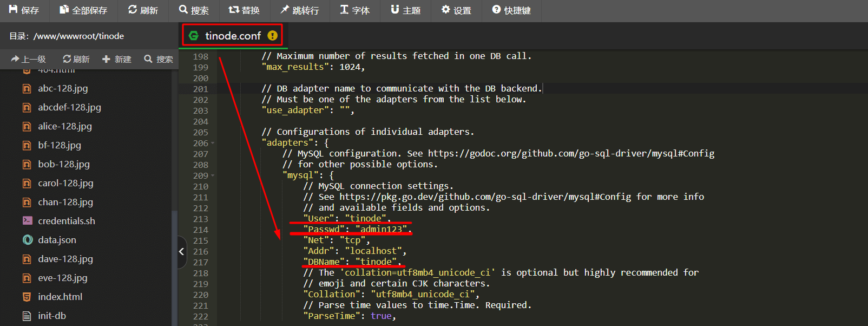Image resolution: width=868 pixels, height=326 pixels.
Task: Click the "max_results": 1024 line
Action: (x=313, y=67)
